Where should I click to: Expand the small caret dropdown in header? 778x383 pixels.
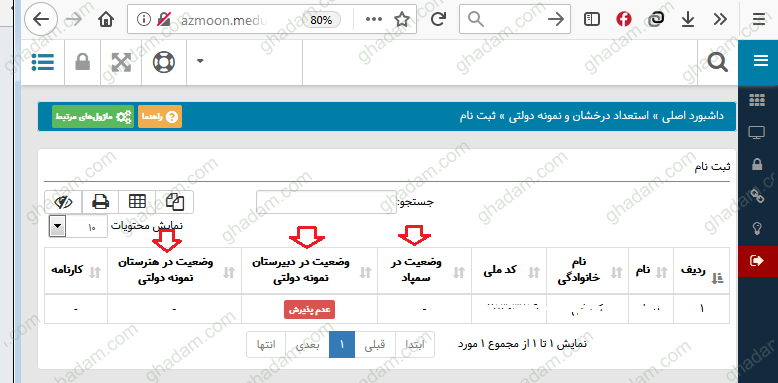pos(200,62)
